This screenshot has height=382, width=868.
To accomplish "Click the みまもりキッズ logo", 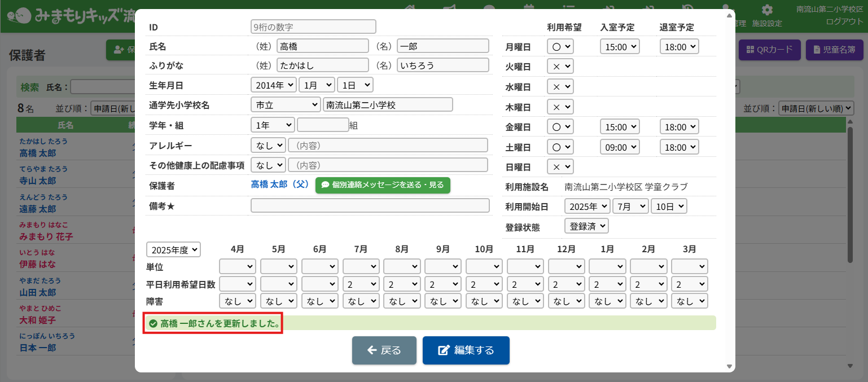I will 68,16.
